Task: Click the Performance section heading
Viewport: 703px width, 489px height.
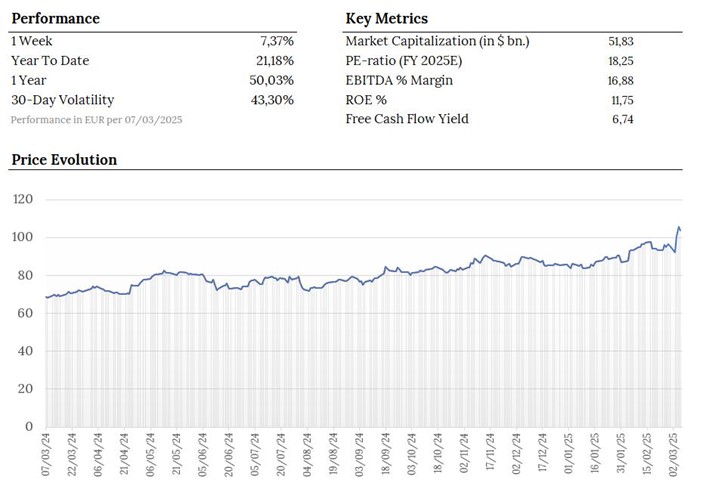Action: coord(55,19)
